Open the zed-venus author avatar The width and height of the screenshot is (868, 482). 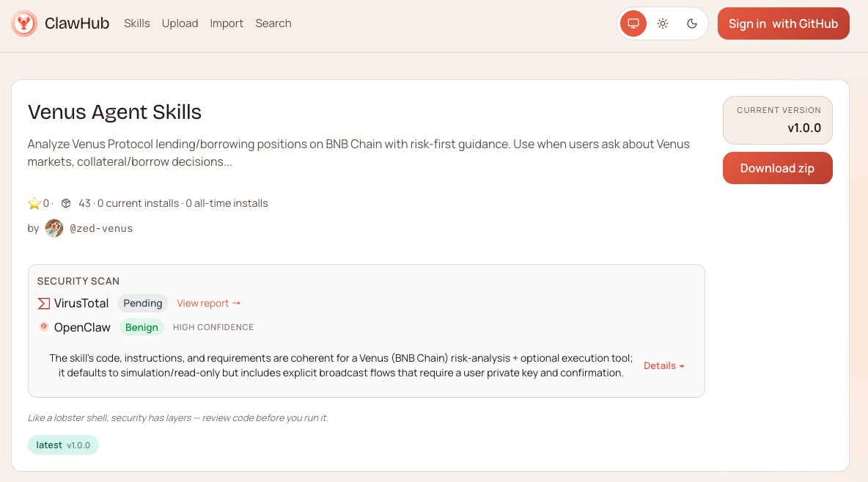(54, 228)
